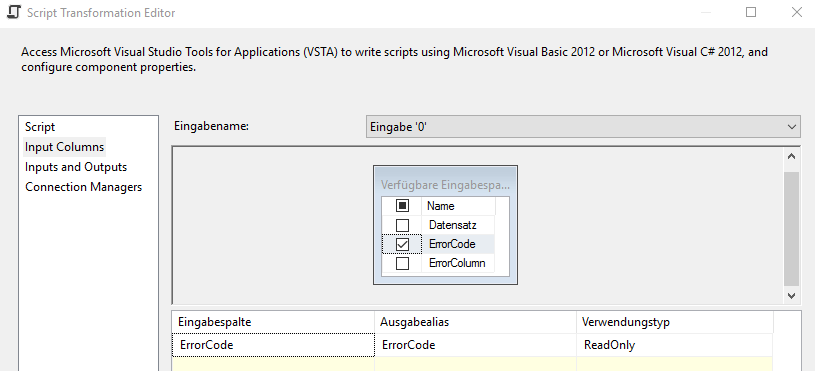Click the scroll down arrow of column pane
This screenshot has height=371, width=815.
click(791, 295)
